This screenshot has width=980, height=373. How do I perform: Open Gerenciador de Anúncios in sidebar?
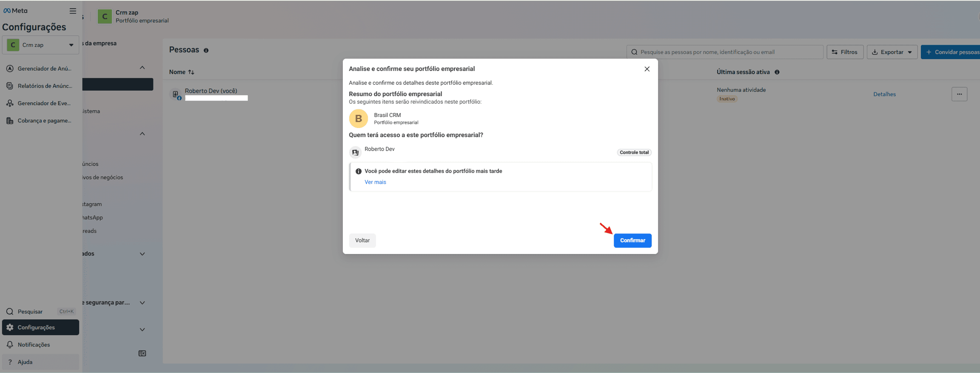coord(40,68)
